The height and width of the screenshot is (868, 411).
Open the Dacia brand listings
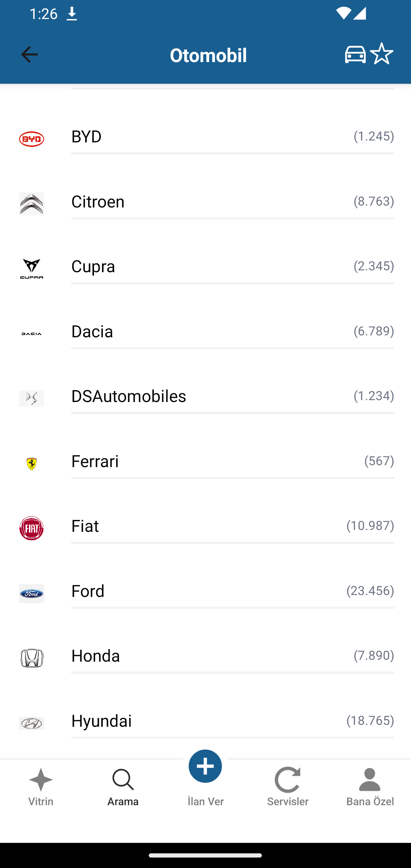(92, 332)
